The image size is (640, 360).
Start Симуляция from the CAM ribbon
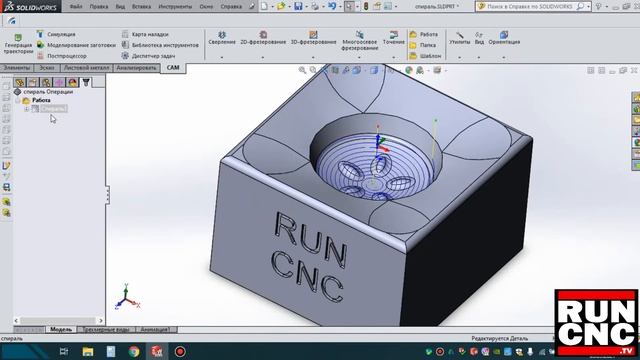[56, 34]
